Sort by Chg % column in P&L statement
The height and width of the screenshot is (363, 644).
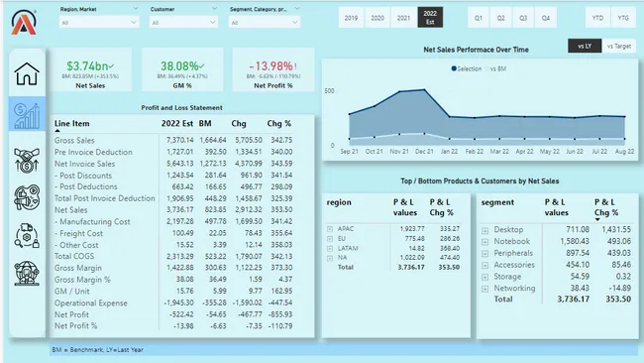(278, 123)
